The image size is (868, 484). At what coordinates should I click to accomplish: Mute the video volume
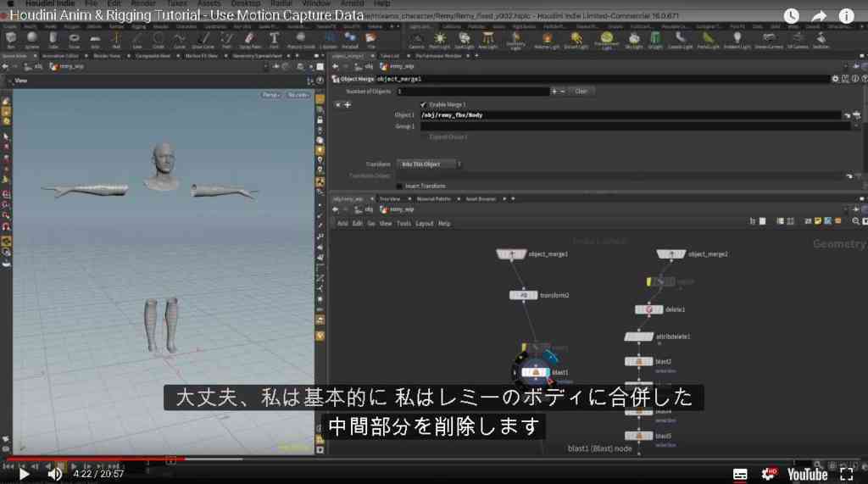[x=54, y=474]
